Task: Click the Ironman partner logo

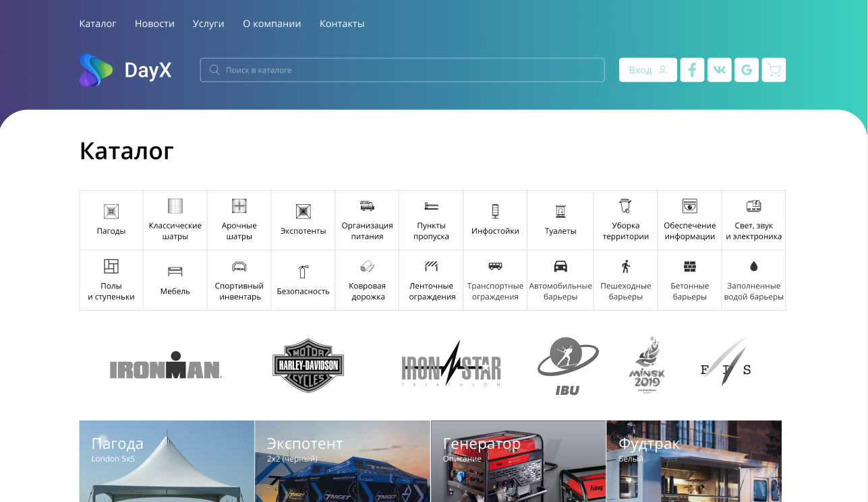Action: [x=166, y=365]
